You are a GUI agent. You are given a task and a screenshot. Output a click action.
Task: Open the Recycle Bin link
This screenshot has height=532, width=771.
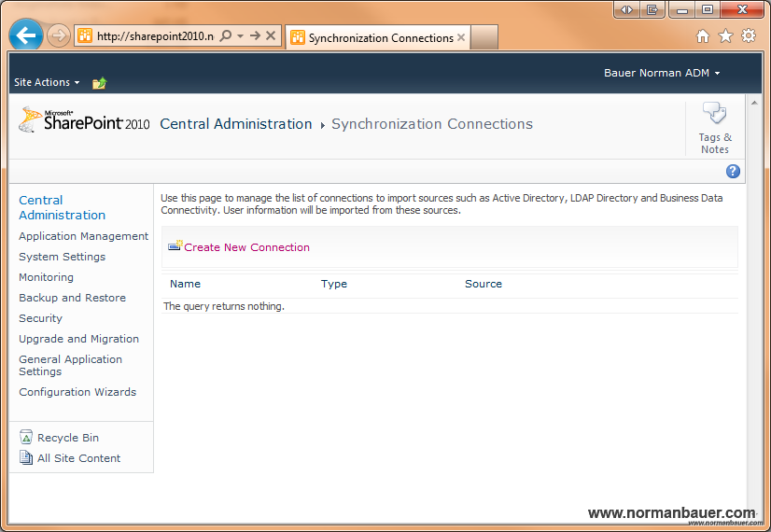[68, 438]
